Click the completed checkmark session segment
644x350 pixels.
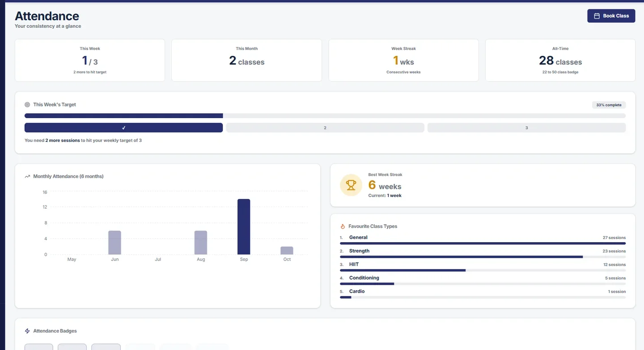tap(123, 128)
